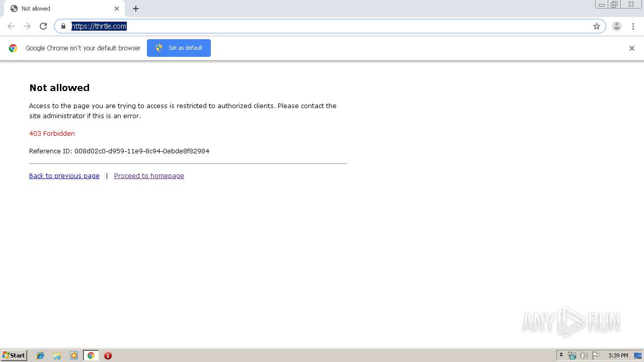Click the Chrome logo in the notification bar
This screenshot has height=362, width=644.
pyautogui.click(x=13, y=48)
